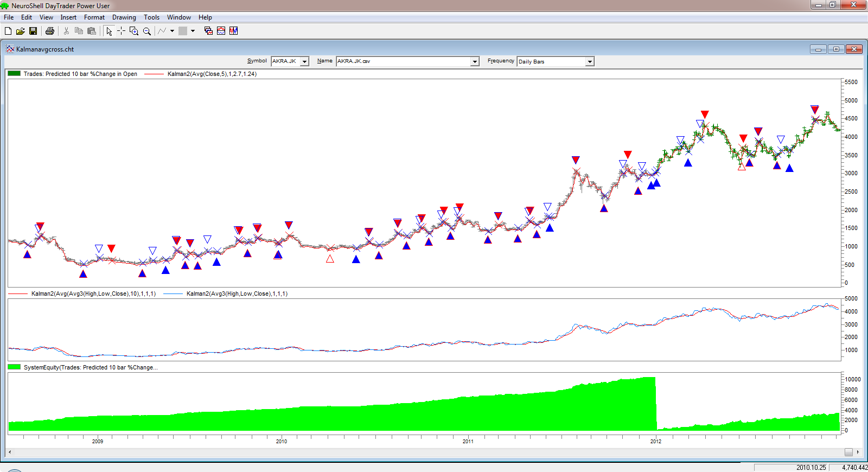Print the chart
Image resolution: width=868 pixels, height=472 pixels.
50,31
